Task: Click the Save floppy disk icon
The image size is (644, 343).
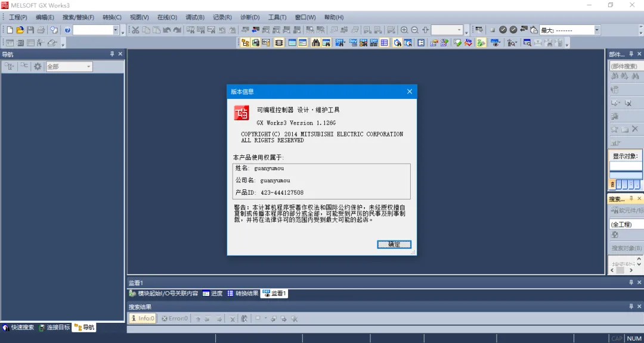Action: 30,30
